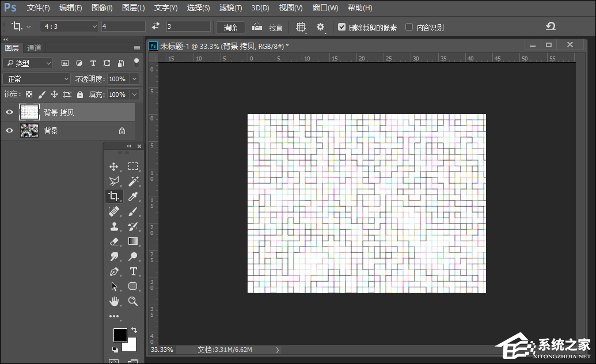Select the Eyedropper tool
Viewport: 596px width, 364px height.
[133, 196]
